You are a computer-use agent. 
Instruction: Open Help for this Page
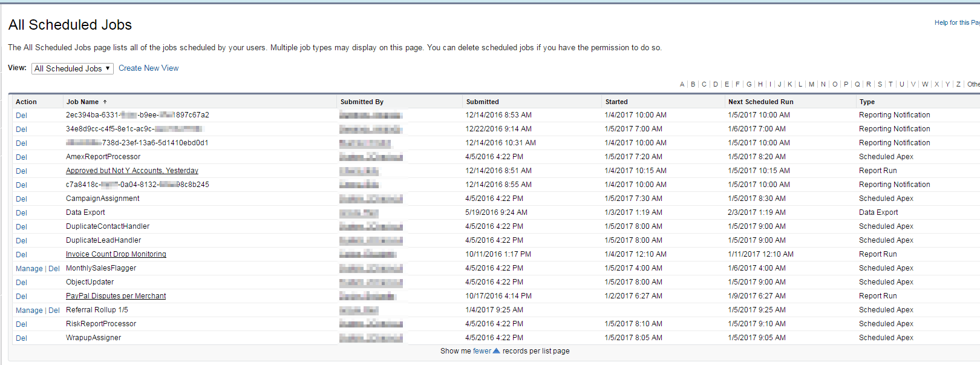click(x=956, y=23)
